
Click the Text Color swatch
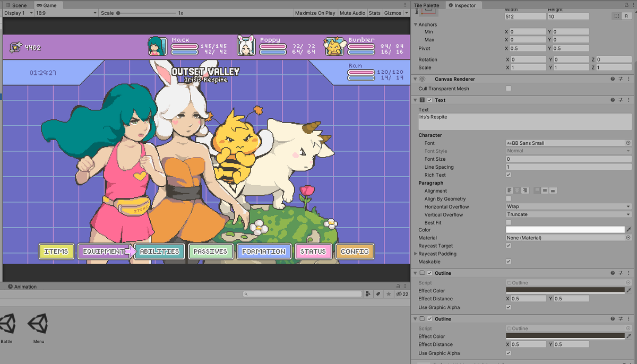tap(565, 230)
